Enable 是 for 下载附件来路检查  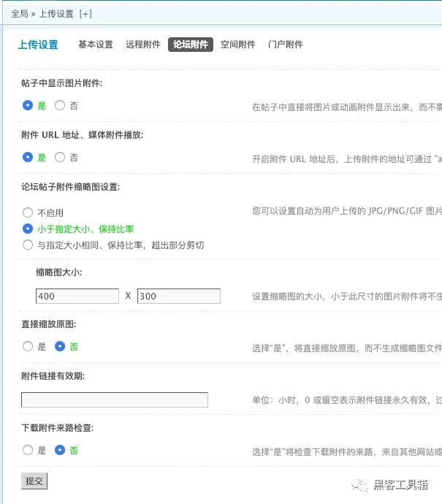[28, 451]
